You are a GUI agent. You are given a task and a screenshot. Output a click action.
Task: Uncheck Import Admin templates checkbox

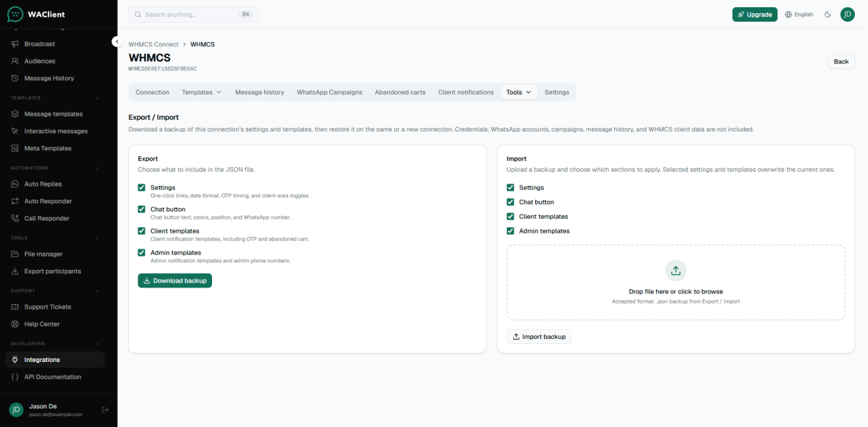[x=511, y=231]
